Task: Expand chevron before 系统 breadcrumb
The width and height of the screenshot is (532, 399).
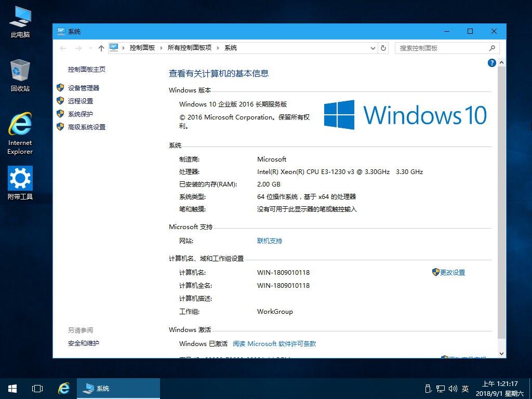Action: (x=218, y=48)
